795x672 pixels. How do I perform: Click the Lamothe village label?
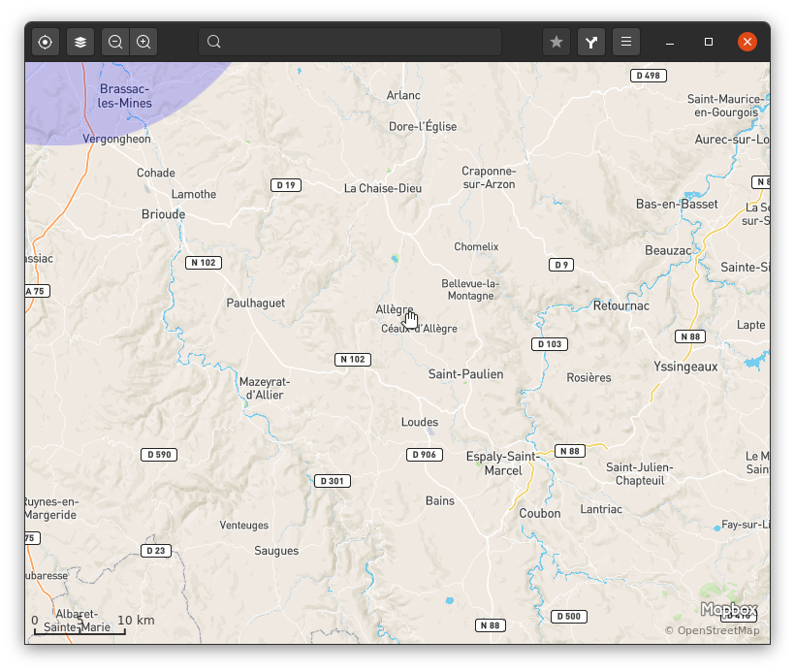point(194,194)
